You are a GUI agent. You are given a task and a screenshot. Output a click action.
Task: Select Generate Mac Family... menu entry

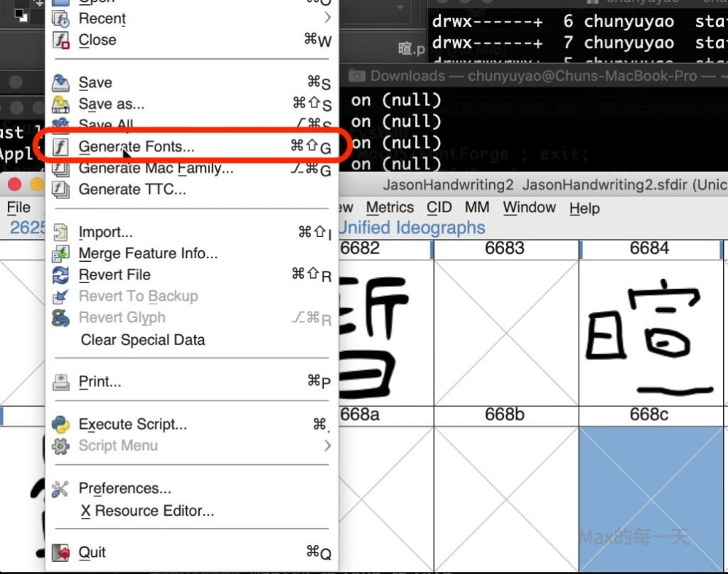click(x=156, y=169)
